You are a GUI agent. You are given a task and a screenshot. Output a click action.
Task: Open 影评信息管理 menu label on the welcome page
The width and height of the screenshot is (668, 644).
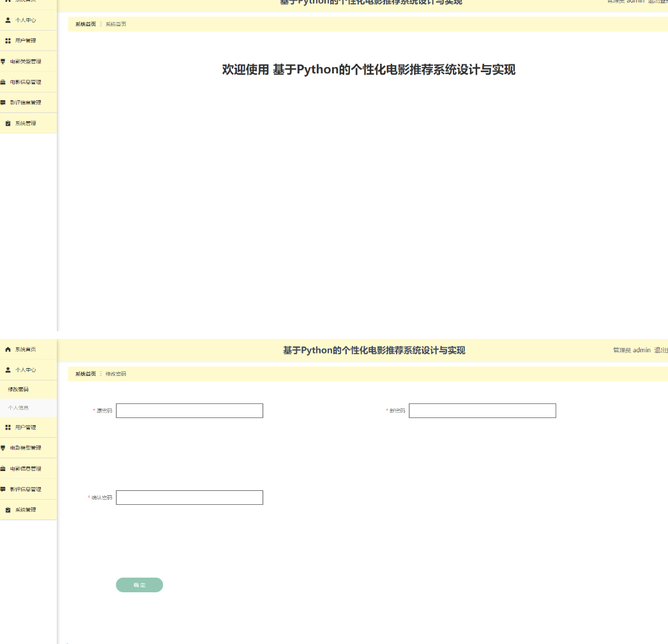pos(26,103)
